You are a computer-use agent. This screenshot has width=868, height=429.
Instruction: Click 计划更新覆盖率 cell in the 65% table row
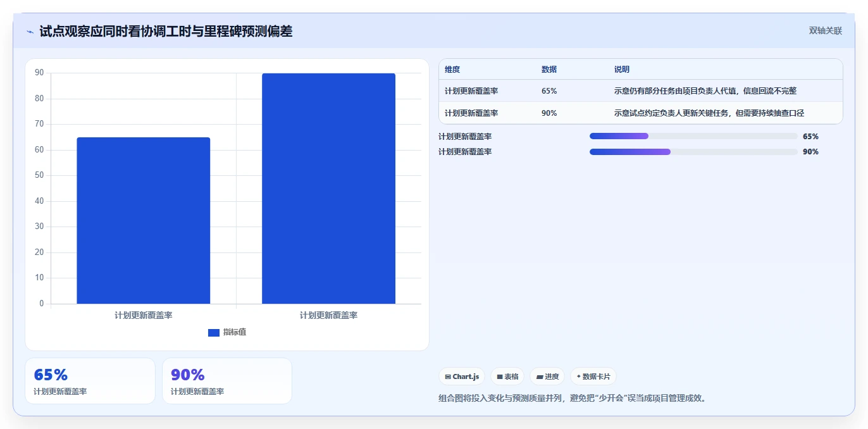click(x=471, y=91)
